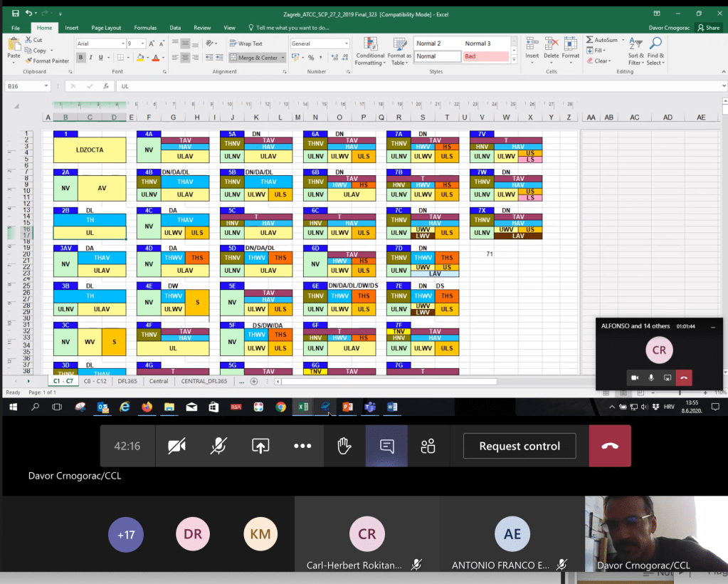Click the Share button in Excel
The image size is (728, 584).
709,28
